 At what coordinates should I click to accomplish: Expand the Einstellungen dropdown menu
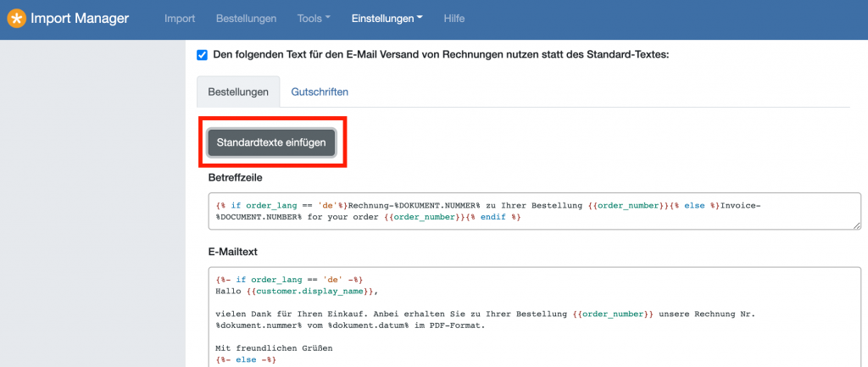pos(387,19)
